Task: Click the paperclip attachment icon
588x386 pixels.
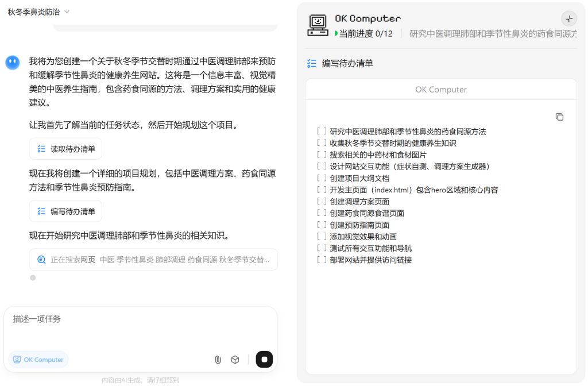Action: [218, 360]
